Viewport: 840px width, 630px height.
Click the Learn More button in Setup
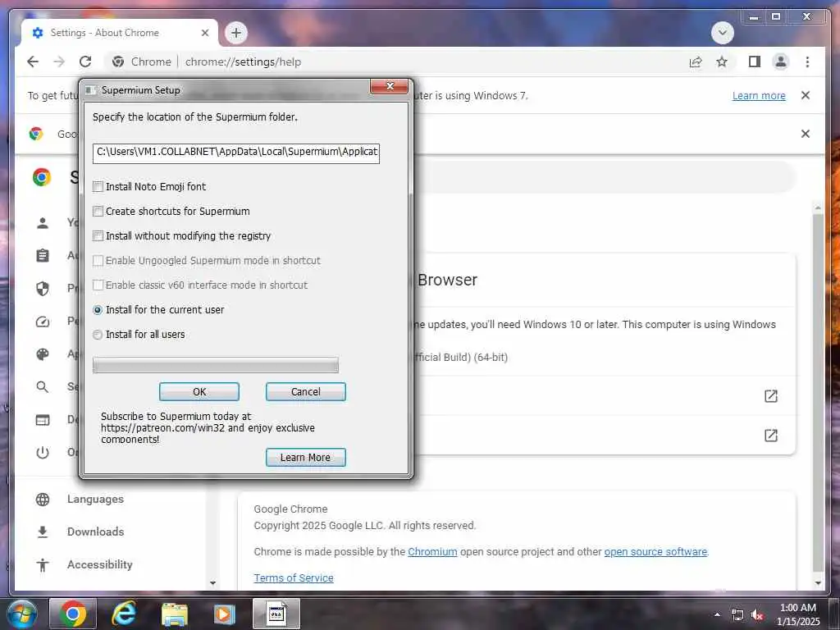[306, 458]
